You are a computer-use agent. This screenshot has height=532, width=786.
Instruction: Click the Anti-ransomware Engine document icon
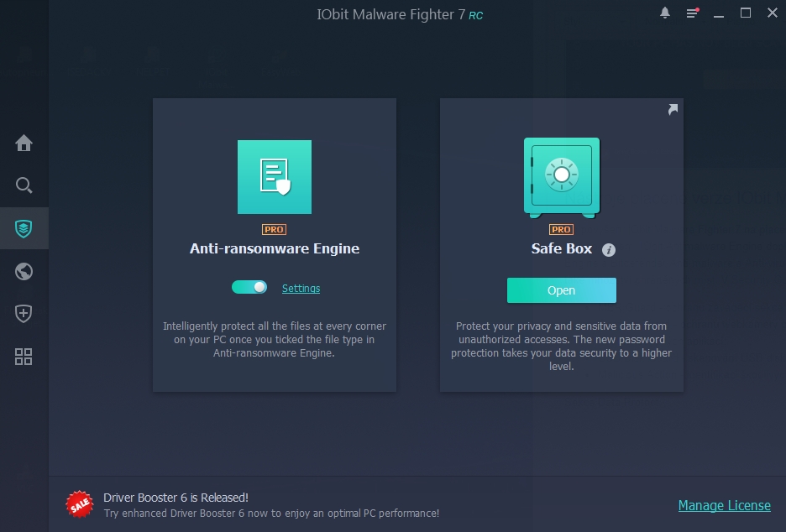tap(275, 177)
